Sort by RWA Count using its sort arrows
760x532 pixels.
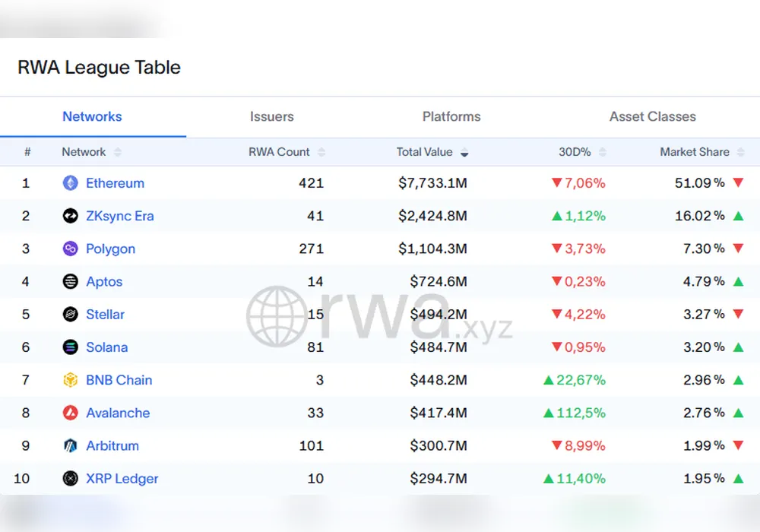click(321, 152)
